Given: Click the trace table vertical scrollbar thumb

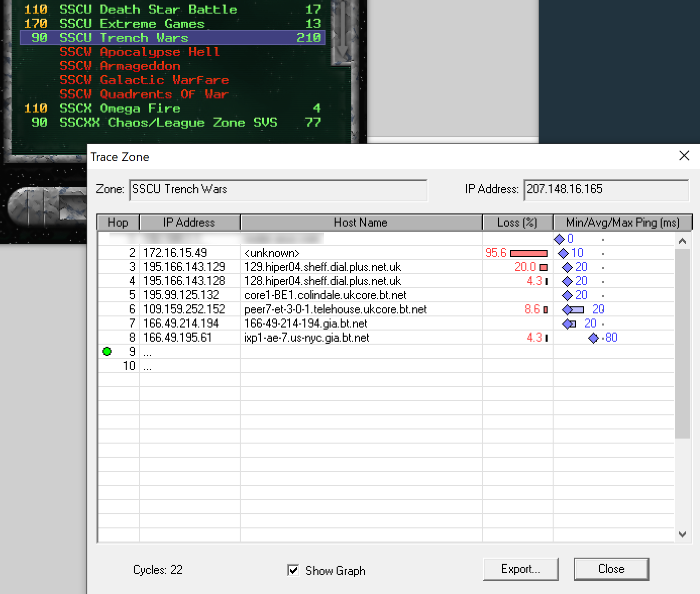Looking at the screenshot, I should (682, 343).
